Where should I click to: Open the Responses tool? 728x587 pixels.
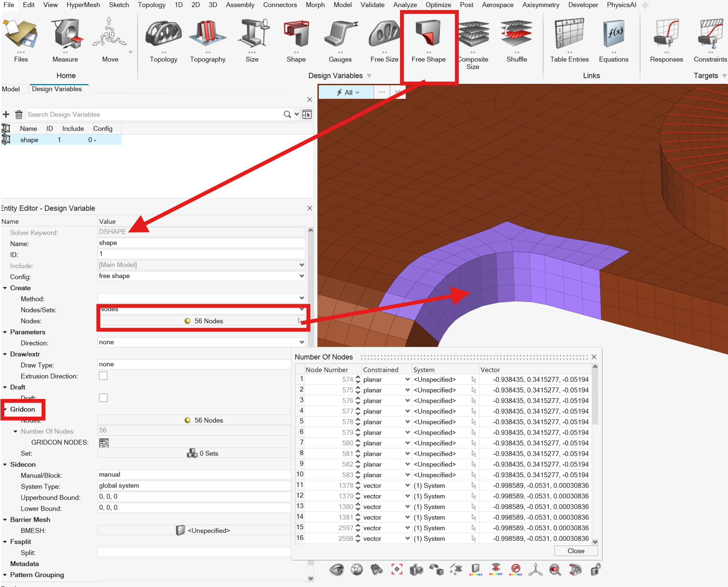(667, 40)
